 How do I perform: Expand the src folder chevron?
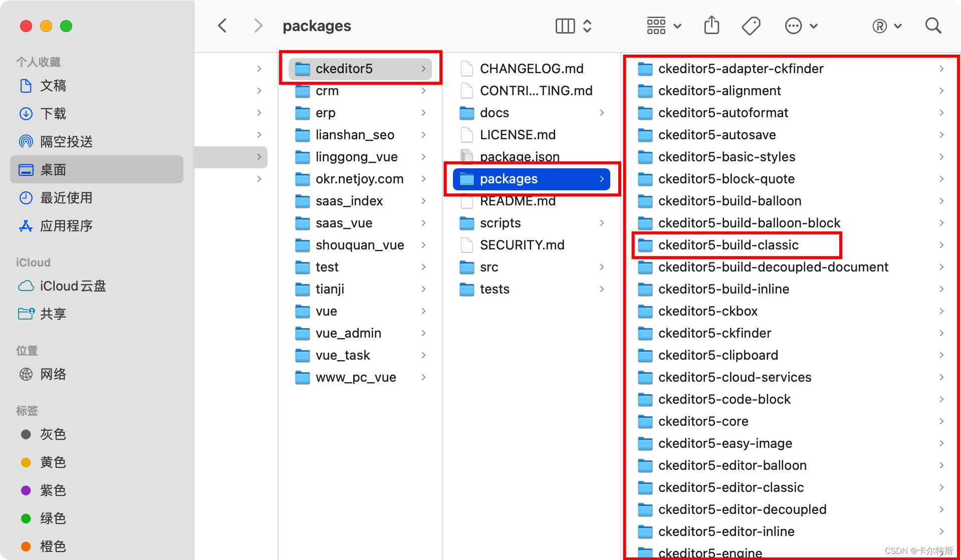click(602, 267)
